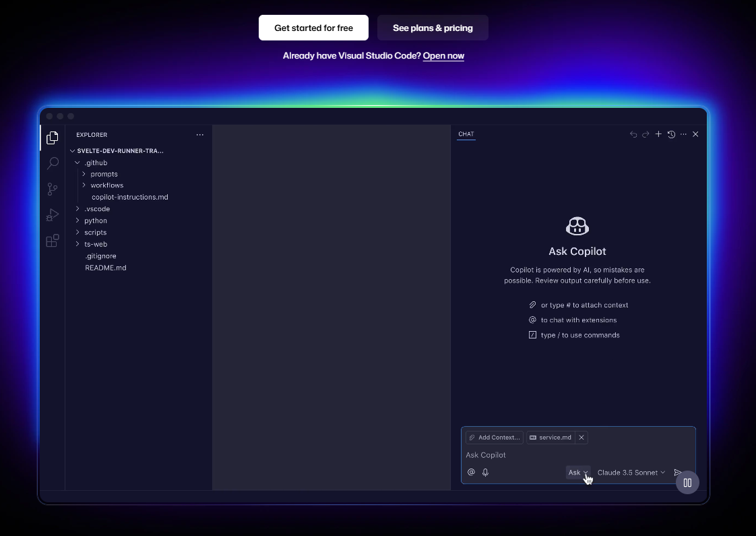The image size is (756, 536).
Task: Open the Extensions view icon
Action: point(53,240)
